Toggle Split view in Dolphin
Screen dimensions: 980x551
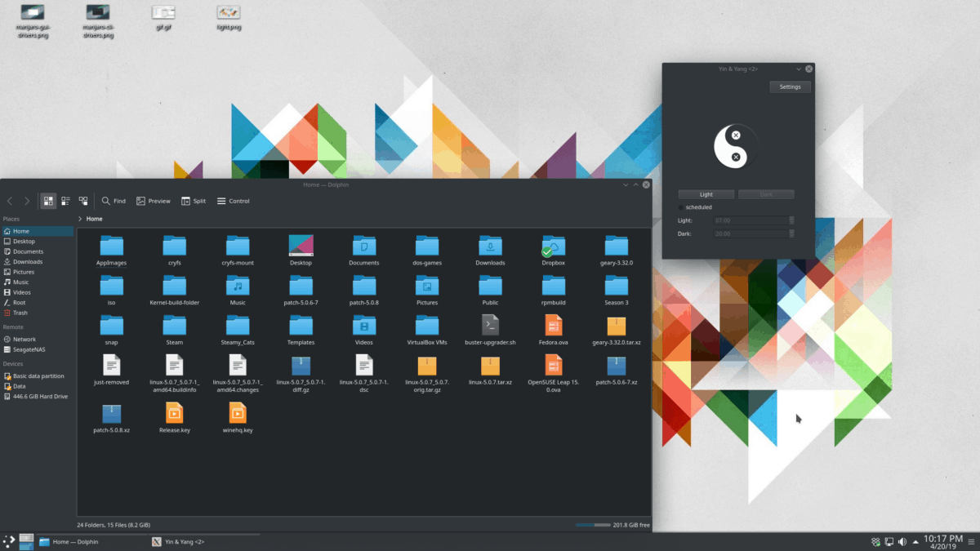click(194, 201)
